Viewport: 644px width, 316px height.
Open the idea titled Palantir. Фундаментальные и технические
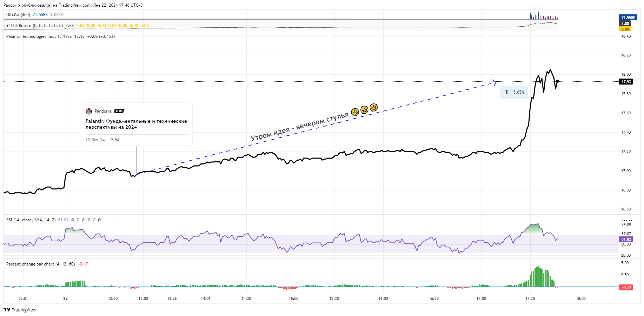coord(136,124)
